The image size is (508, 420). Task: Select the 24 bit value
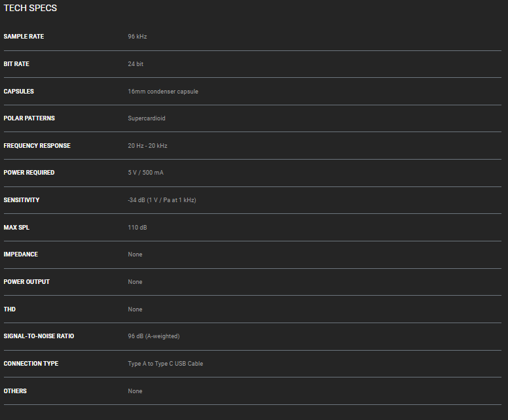pos(136,64)
